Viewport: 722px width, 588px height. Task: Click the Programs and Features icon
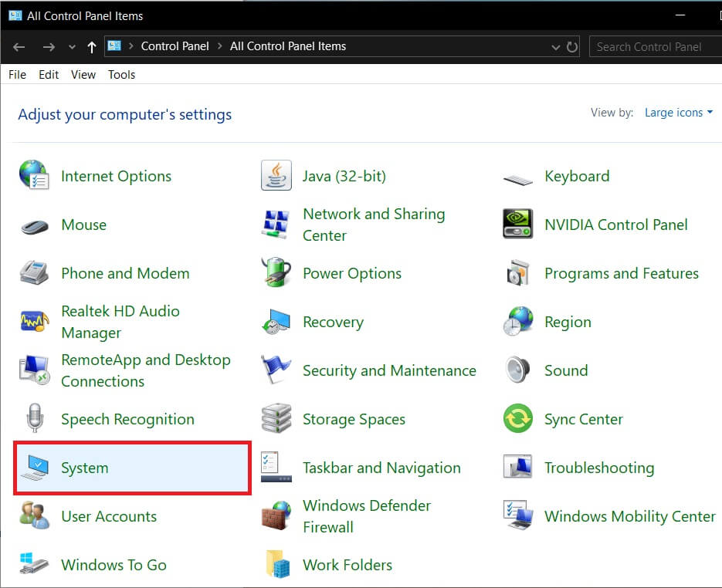518,273
